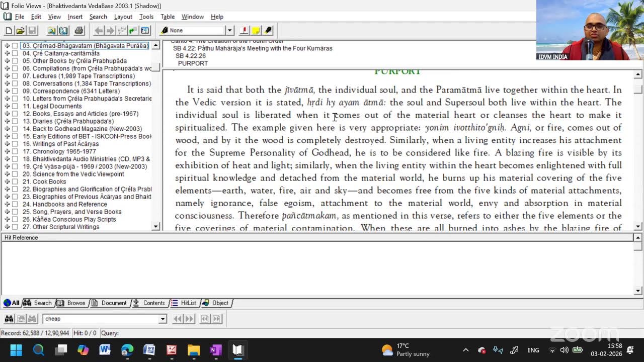Open OneNote from the taskbar
The height and width of the screenshot is (362, 644).
(216, 349)
